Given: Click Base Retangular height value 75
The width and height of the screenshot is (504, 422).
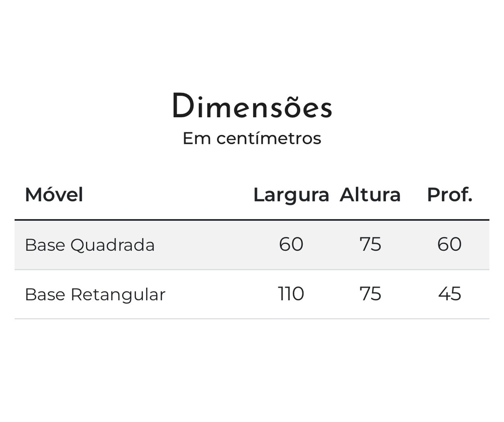Looking at the screenshot, I should [370, 293].
